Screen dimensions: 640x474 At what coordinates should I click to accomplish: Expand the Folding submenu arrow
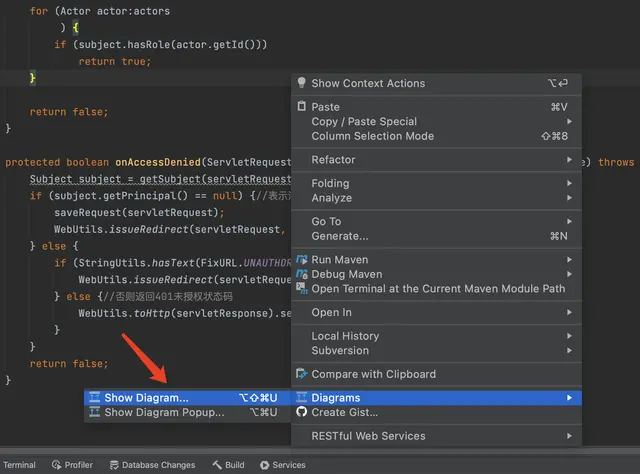pyautogui.click(x=569, y=183)
